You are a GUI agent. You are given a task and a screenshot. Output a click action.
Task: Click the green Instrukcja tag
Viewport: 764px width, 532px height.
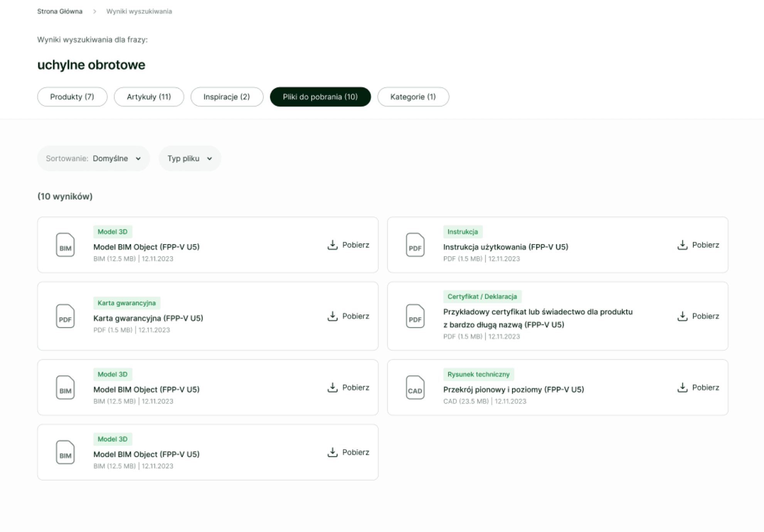(463, 232)
